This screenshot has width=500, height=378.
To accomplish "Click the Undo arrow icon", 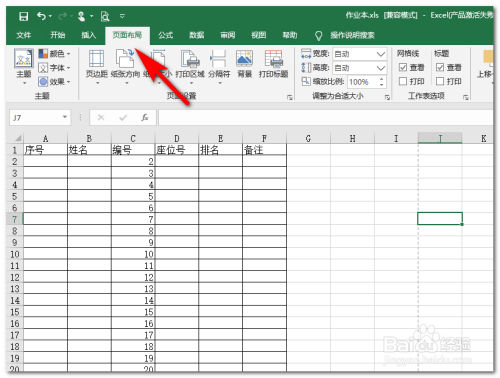I will tap(41, 16).
